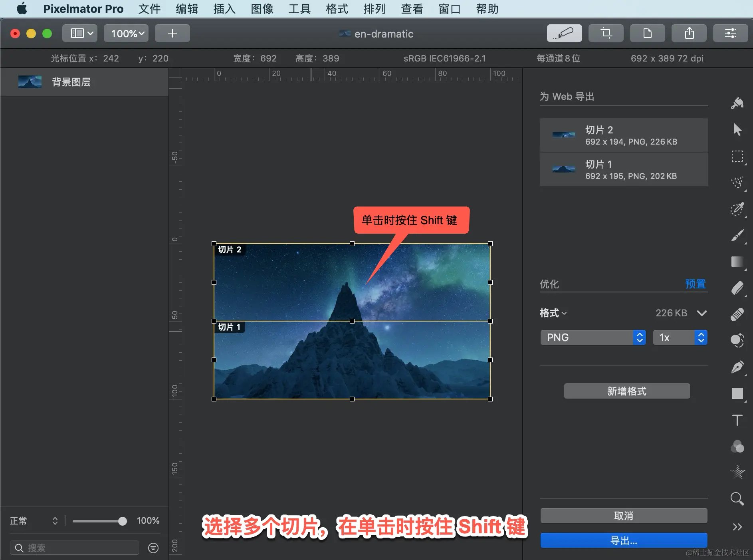
Task: Click the 每通道8位 bit depth text
Action: click(x=558, y=58)
